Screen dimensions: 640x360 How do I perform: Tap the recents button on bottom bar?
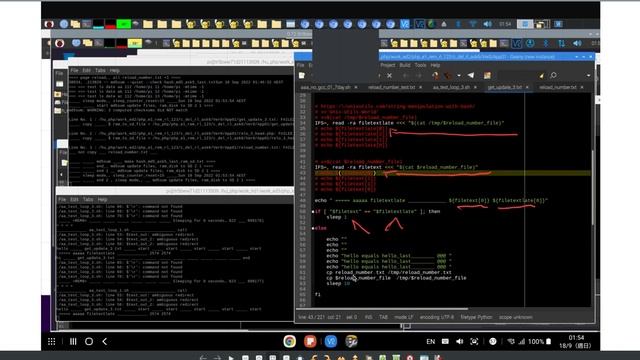pyautogui.click(x=73, y=341)
